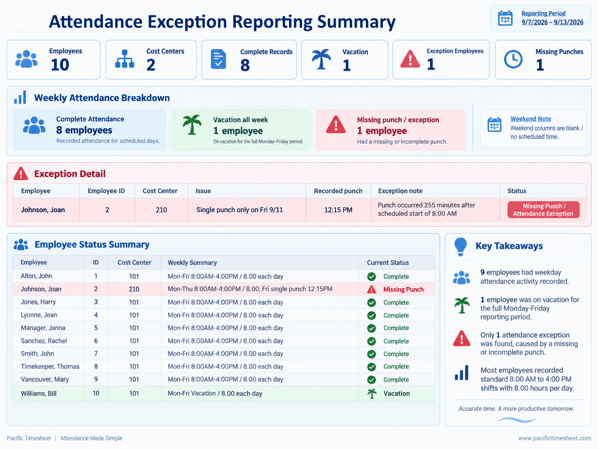Screen dimensions: 598x449
Task: Click the people icon in Key Takeaways list
Action: coord(461,277)
